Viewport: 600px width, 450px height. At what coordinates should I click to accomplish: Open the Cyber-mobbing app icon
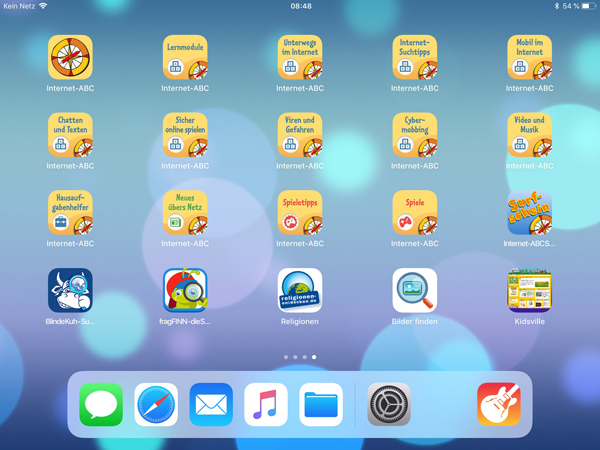[x=415, y=135]
